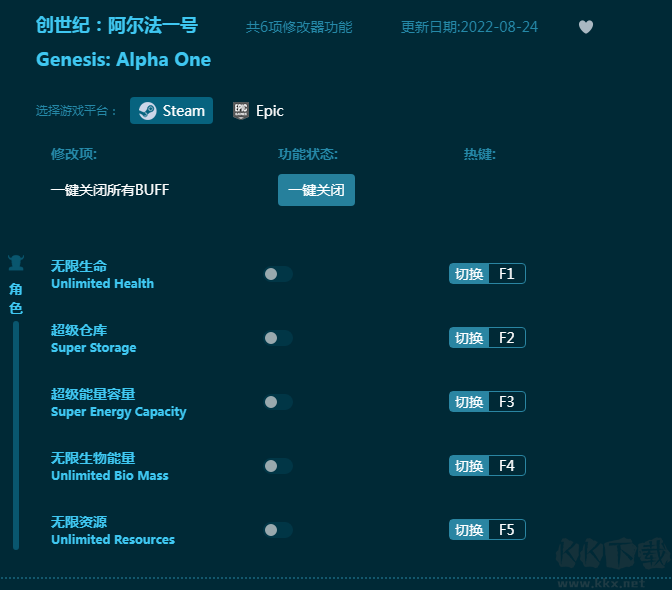Click the 无限生命 label

[x=79, y=266]
